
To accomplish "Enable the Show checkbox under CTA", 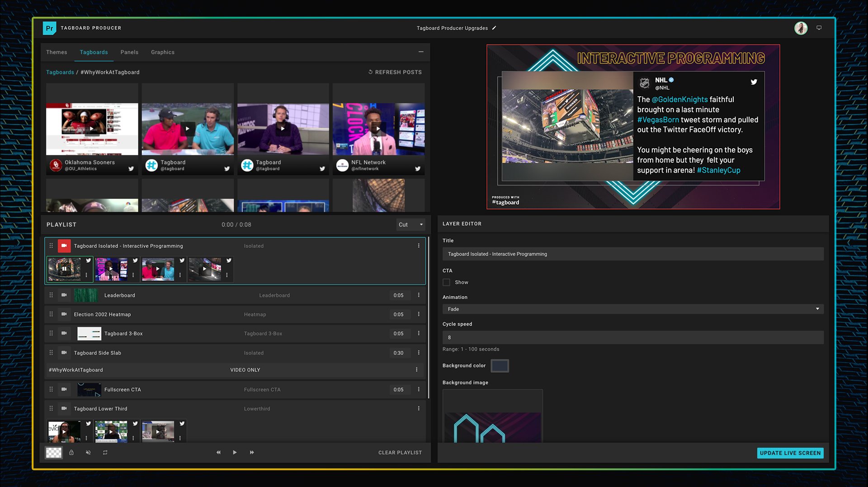I will point(446,282).
